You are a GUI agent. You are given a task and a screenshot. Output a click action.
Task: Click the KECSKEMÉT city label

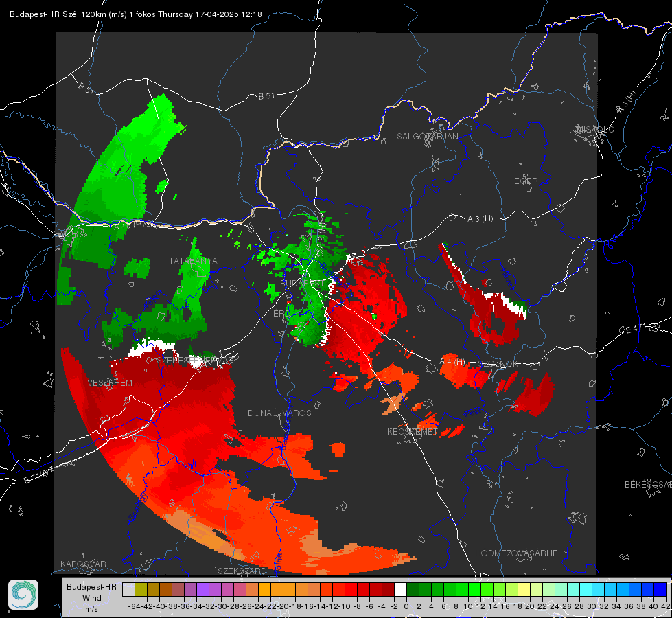[413, 431]
